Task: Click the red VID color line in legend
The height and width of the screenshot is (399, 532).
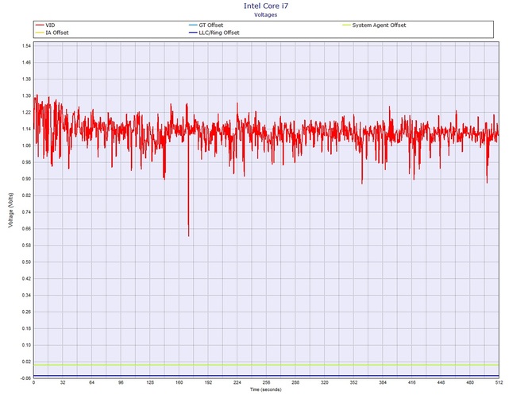Action: tap(40, 25)
